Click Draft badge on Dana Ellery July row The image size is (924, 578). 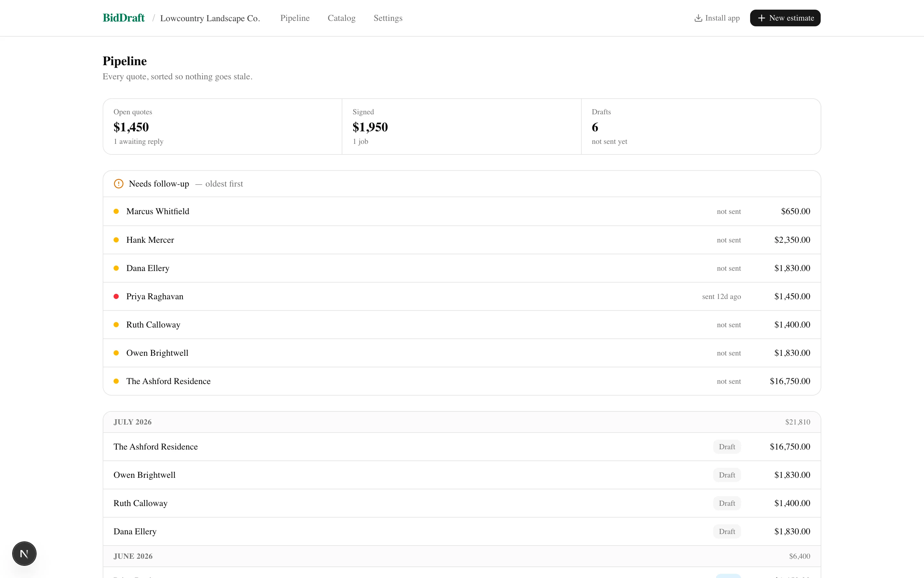(x=727, y=532)
